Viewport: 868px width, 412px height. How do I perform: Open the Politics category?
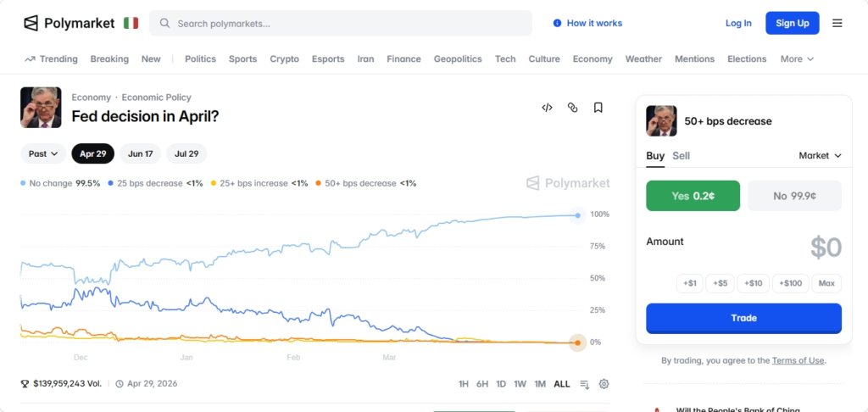click(200, 58)
